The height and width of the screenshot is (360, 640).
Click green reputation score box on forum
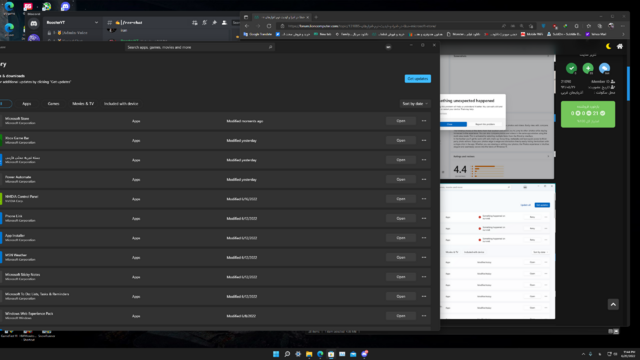pos(588,114)
